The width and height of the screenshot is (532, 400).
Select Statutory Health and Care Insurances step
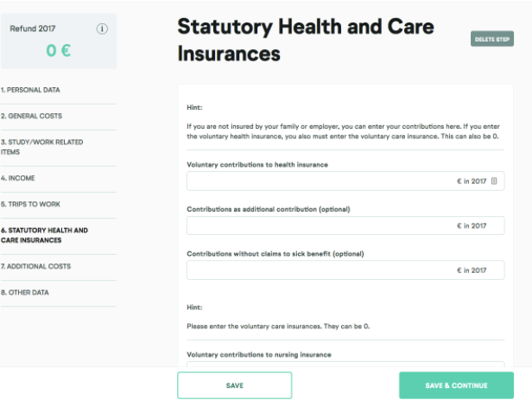point(44,235)
